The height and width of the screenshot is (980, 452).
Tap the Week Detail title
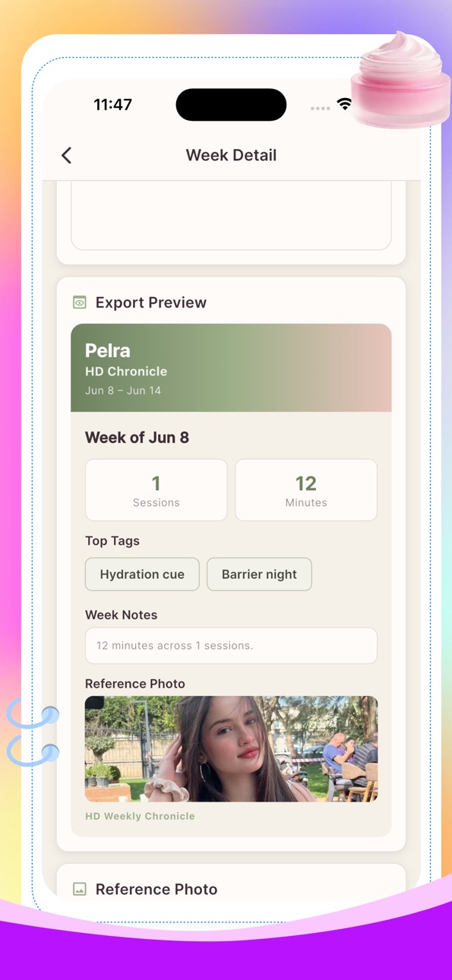coord(231,155)
